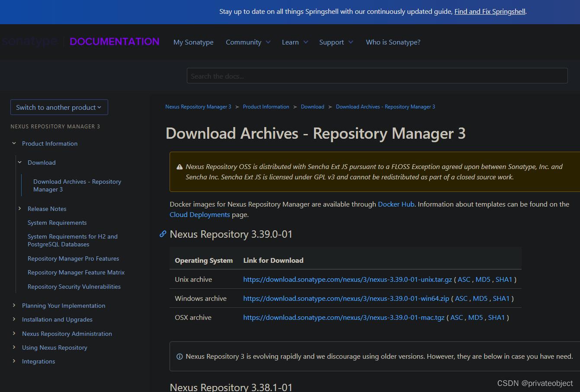Image resolution: width=580 pixels, height=392 pixels.
Task: Click the Nexus Repository 3.39.0-01 heading
Action: [x=231, y=234]
